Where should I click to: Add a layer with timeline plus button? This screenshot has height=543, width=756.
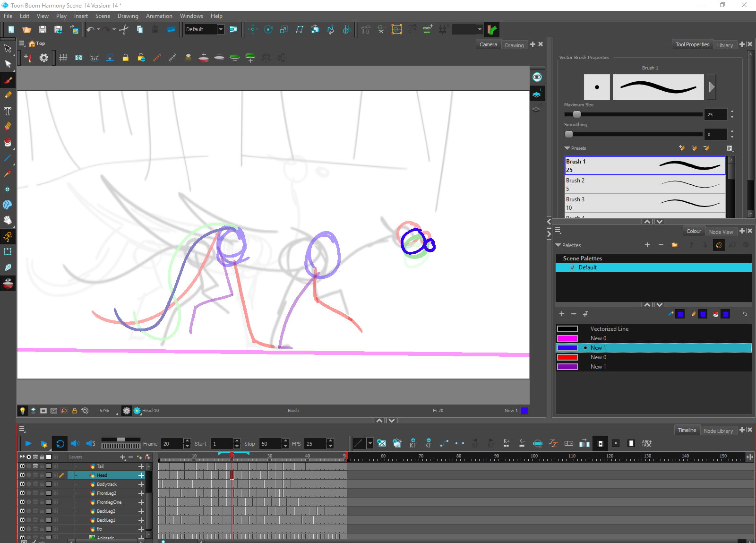[122, 457]
